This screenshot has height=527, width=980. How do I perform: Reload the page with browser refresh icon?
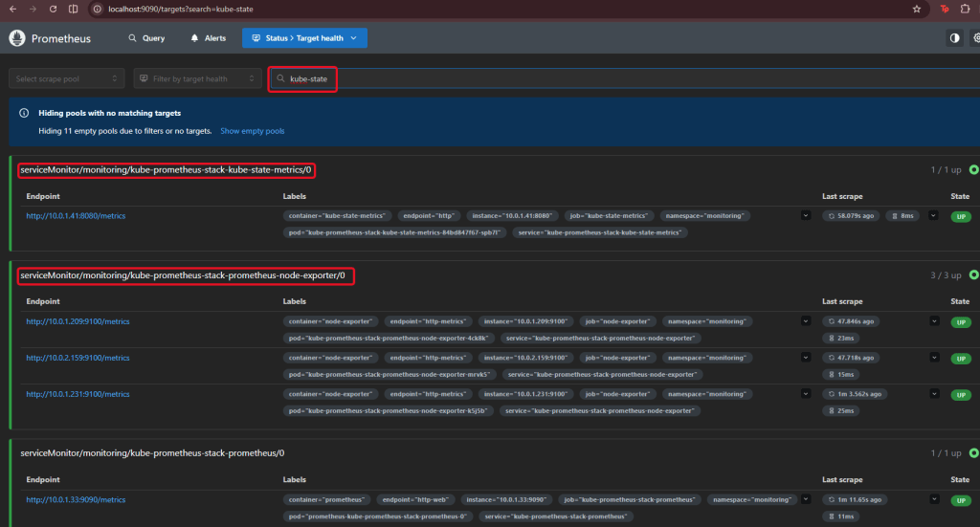(54, 9)
